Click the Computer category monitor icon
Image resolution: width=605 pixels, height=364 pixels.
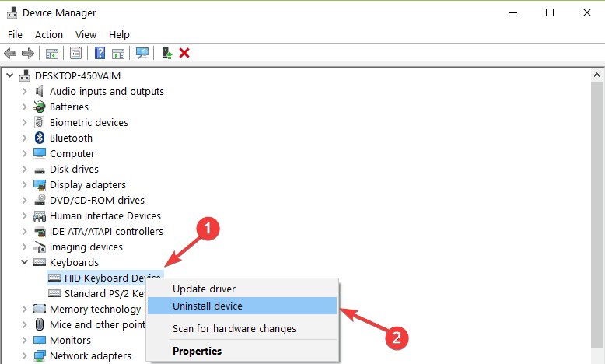coord(40,153)
